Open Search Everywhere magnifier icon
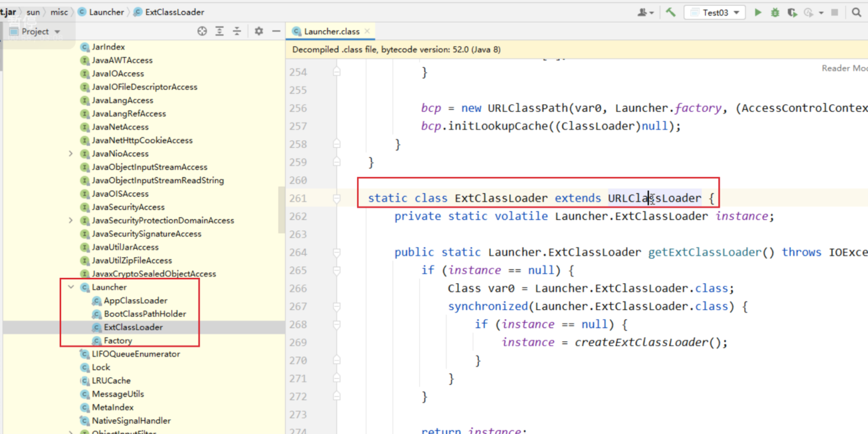The image size is (868, 434). coord(856,12)
